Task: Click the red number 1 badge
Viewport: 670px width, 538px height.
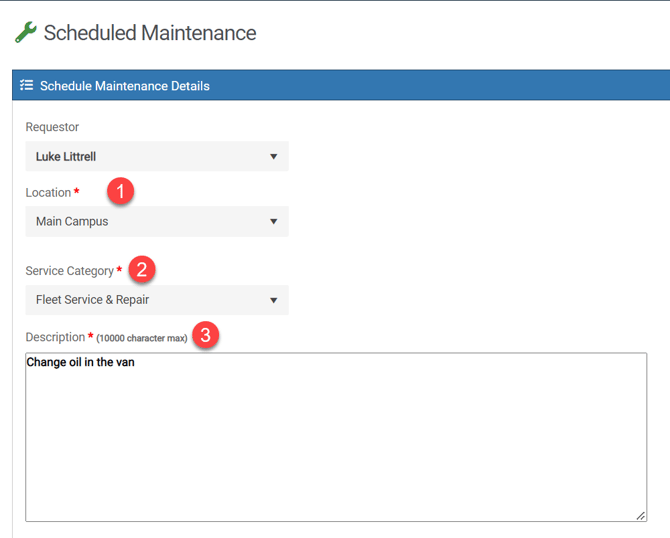Action: pyautogui.click(x=120, y=191)
